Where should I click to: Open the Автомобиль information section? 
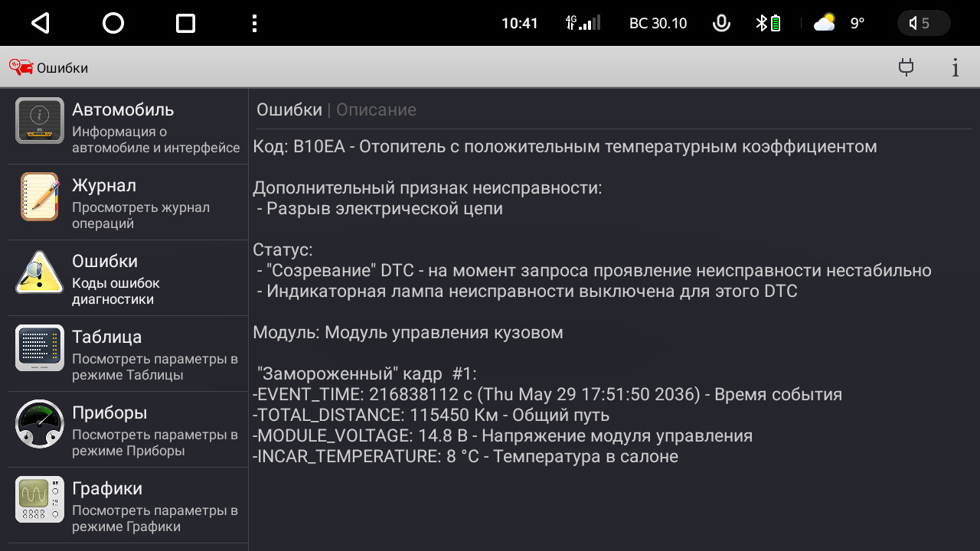click(128, 127)
